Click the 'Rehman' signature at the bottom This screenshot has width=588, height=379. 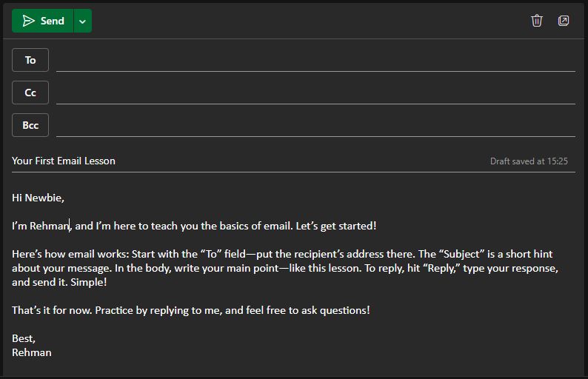32,352
